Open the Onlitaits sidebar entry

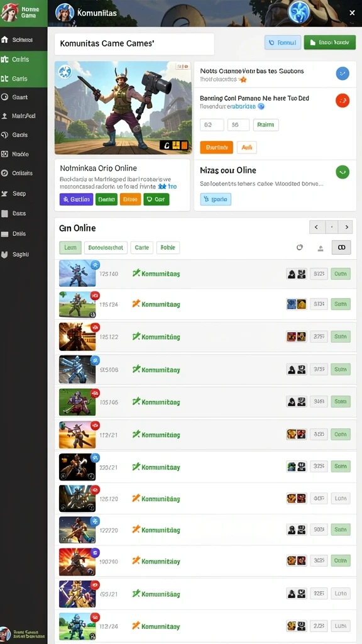click(x=24, y=173)
